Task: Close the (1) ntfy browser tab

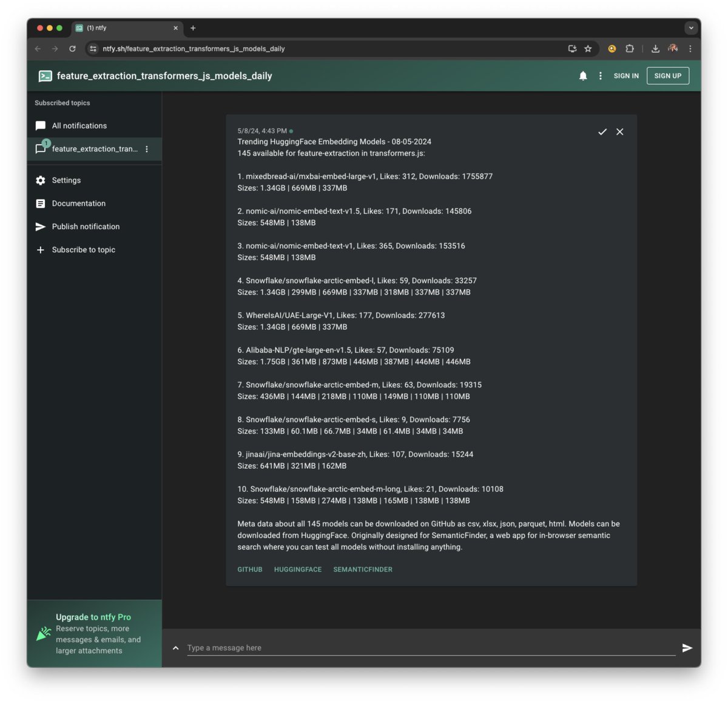Action: pyautogui.click(x=176, y=28)
